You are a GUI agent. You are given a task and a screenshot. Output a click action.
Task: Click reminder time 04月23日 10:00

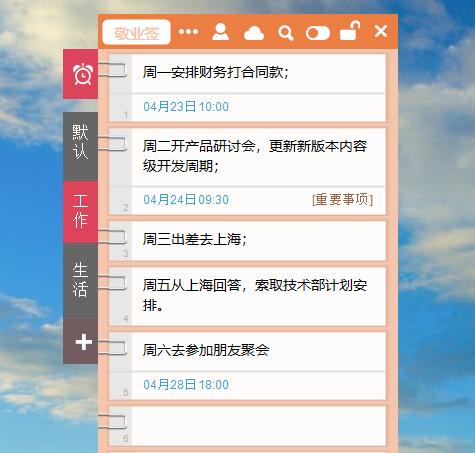(x=186, y=107)
